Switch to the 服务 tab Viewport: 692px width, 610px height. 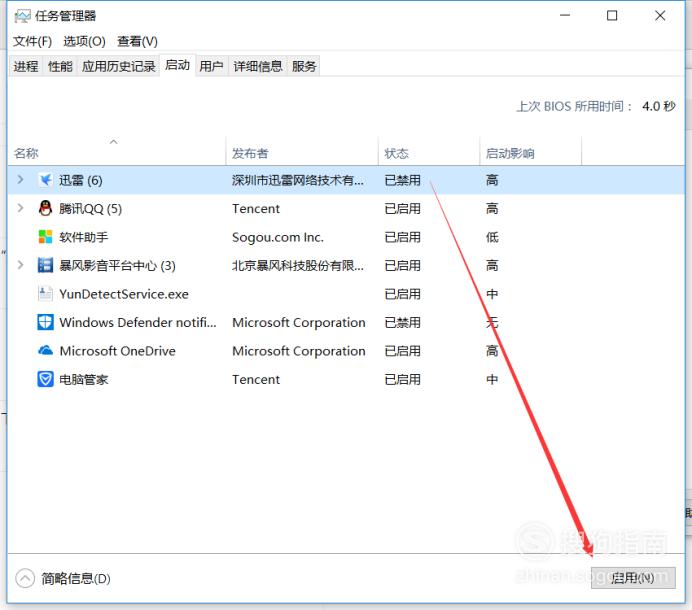304,66
